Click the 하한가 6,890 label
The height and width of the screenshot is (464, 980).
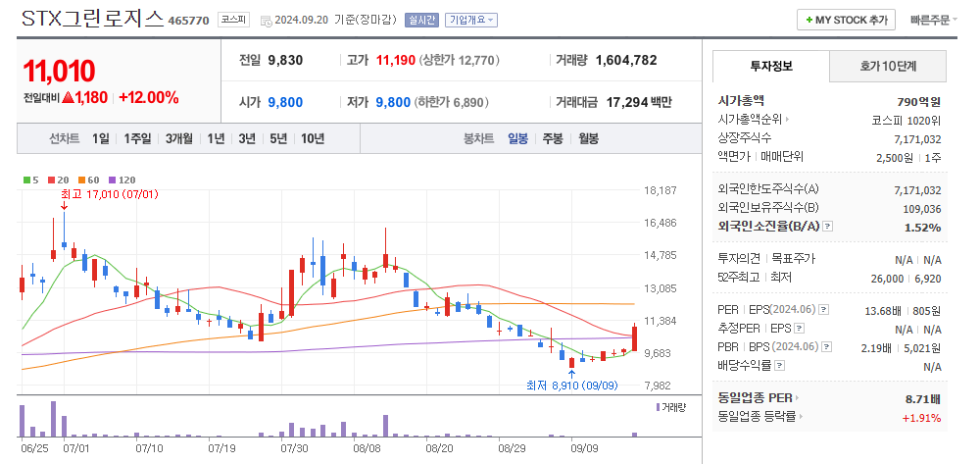(x=451, y=102)
